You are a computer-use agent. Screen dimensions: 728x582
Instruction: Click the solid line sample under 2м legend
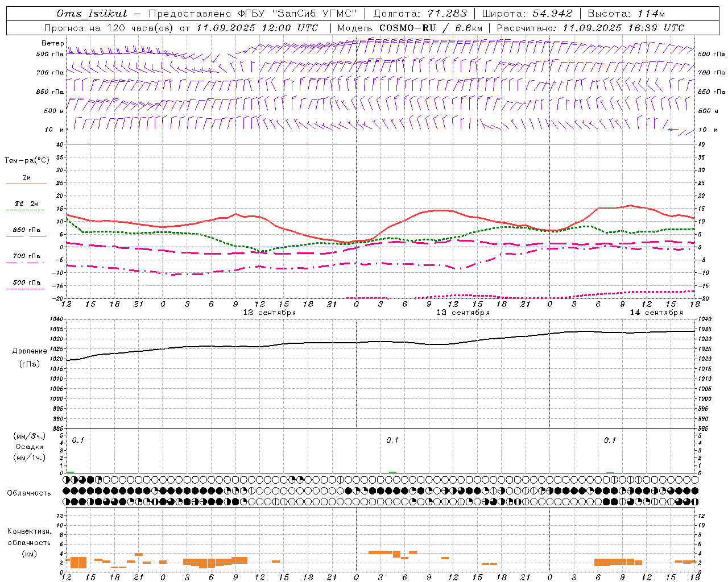tap(26, 184)
